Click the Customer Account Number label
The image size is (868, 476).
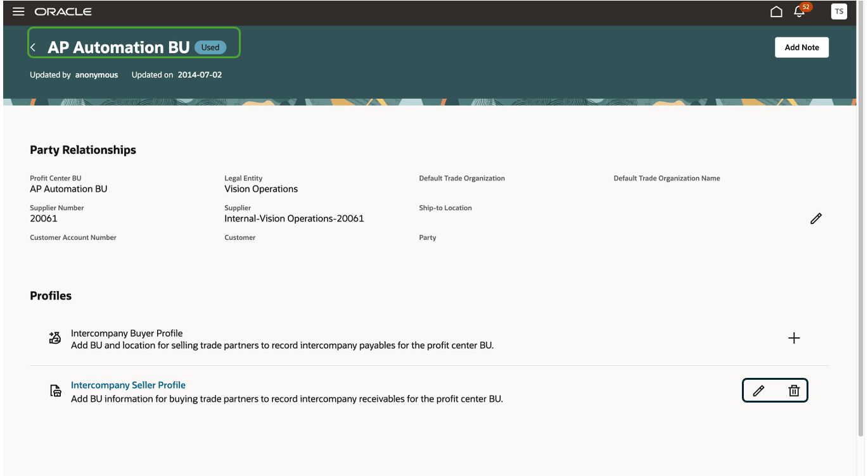(73, 237)
